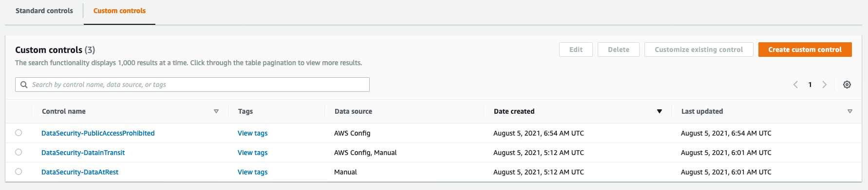Click 'AWS Config, Manual' data source cell
Screen dimensions: 868x190
[365, 153]
